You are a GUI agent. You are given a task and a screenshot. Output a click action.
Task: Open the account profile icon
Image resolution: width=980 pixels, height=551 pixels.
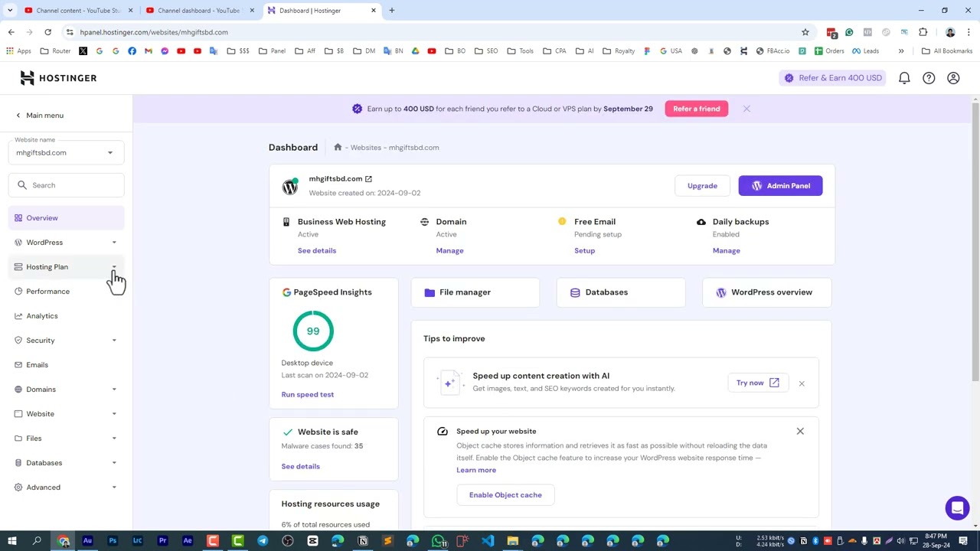point(953,78)
